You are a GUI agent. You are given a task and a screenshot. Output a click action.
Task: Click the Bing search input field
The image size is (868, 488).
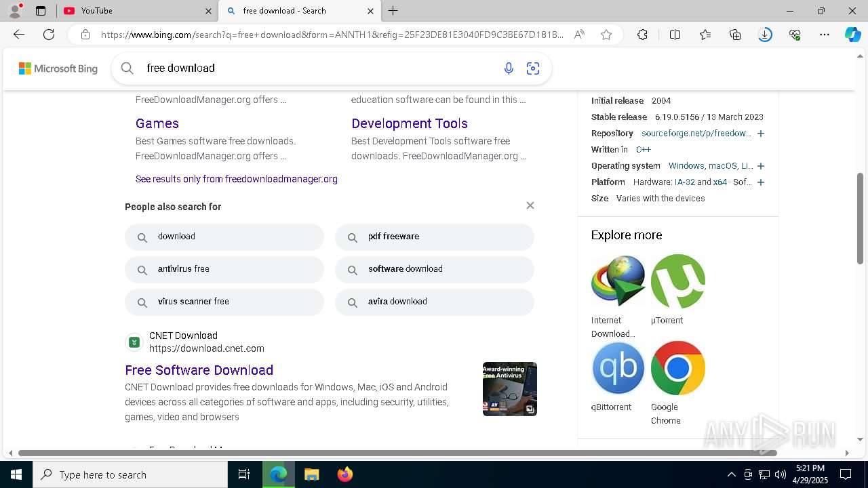[x=319, y=68]
